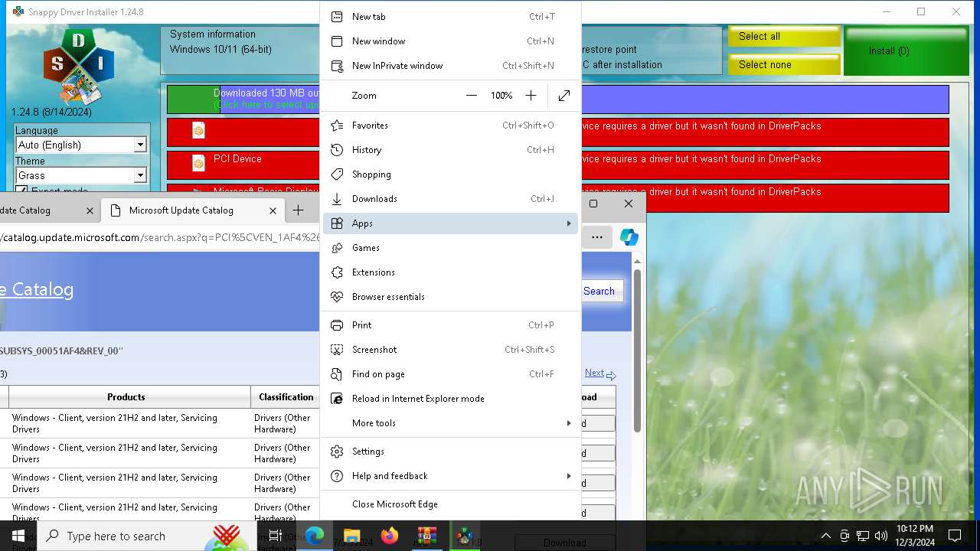Open History menu entry

(450, 150)
